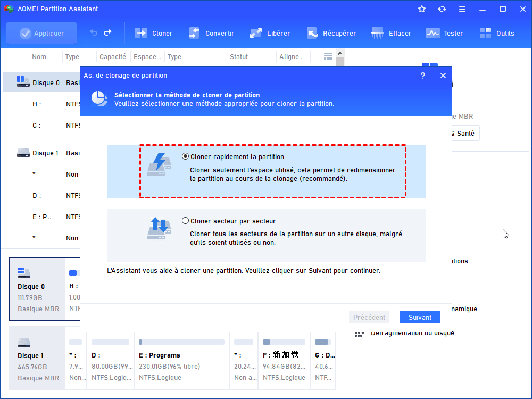Select the D : 80.00GB partition block

(x=111, y=361)
